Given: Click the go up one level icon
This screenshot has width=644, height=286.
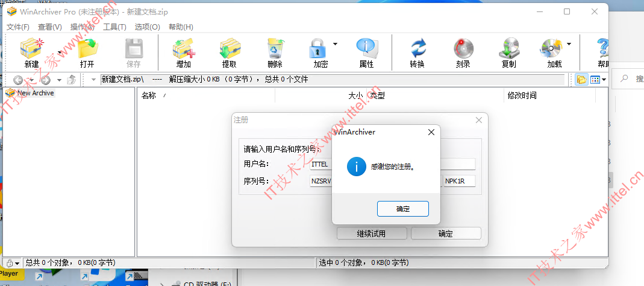Looking at the screenshot, I should tap(72, 80).
